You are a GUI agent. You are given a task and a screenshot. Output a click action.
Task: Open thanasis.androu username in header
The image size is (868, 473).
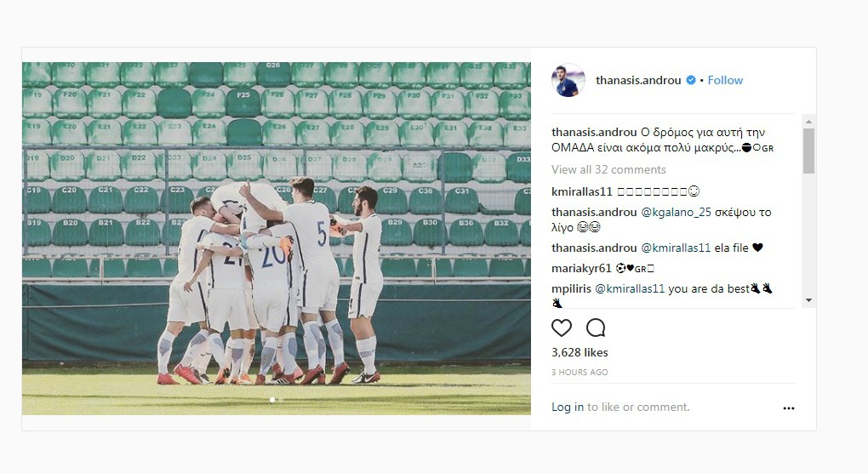[x=638, y=80]
